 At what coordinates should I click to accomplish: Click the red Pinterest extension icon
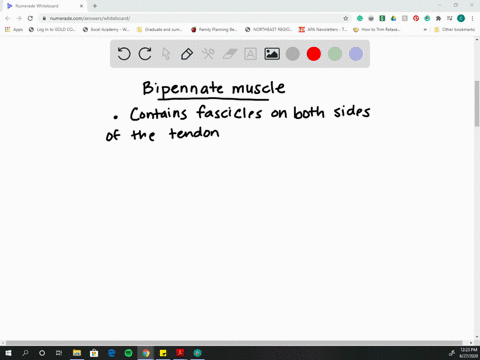tap(416, 18)
